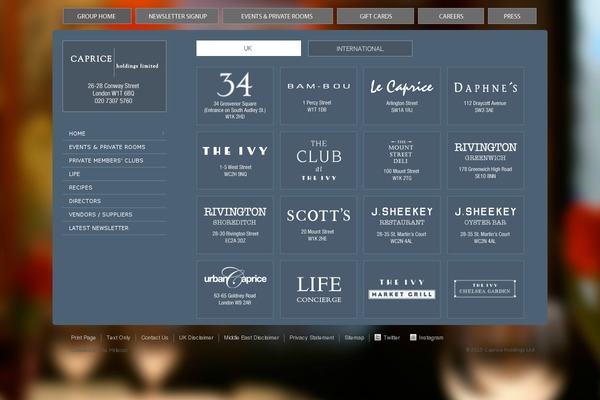Select Home in the sidebar menu

[114, 134]
